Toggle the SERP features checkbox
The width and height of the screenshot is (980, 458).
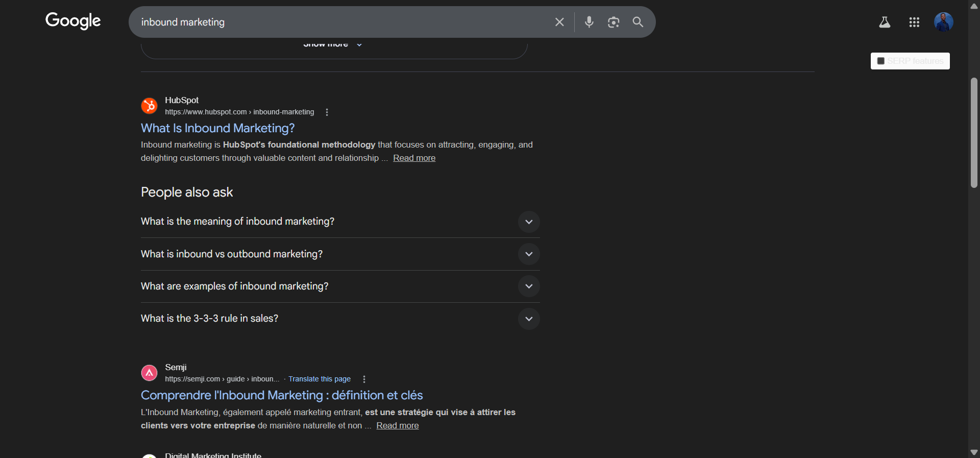[880, 61]
